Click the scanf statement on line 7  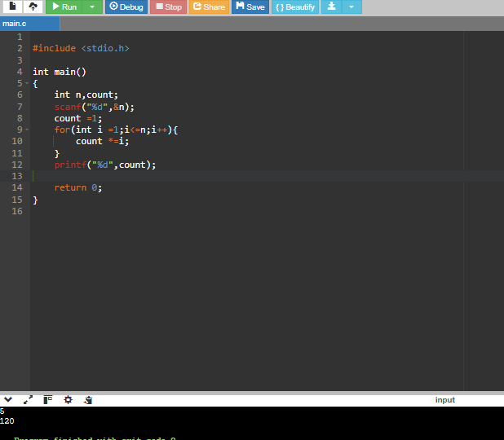click(94, 107)
